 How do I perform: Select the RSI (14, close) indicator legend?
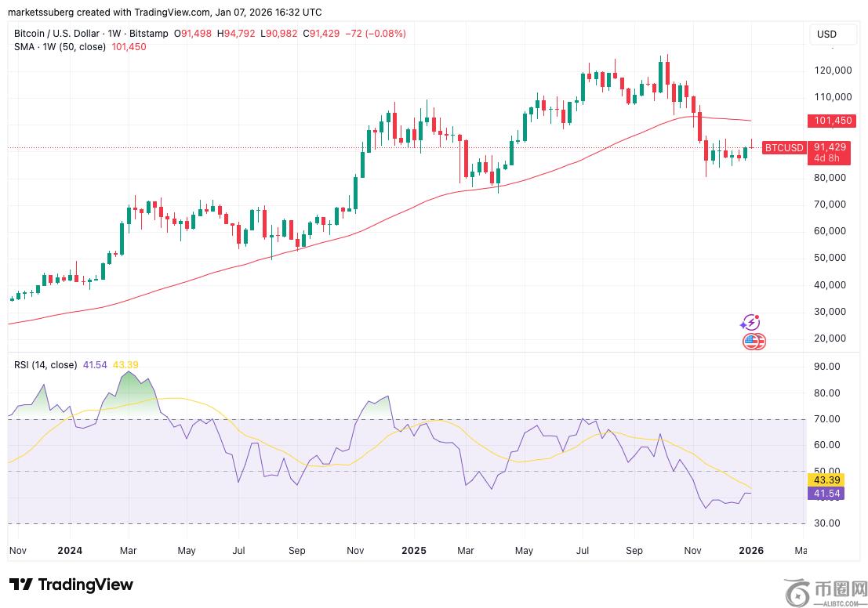point(45,364)
